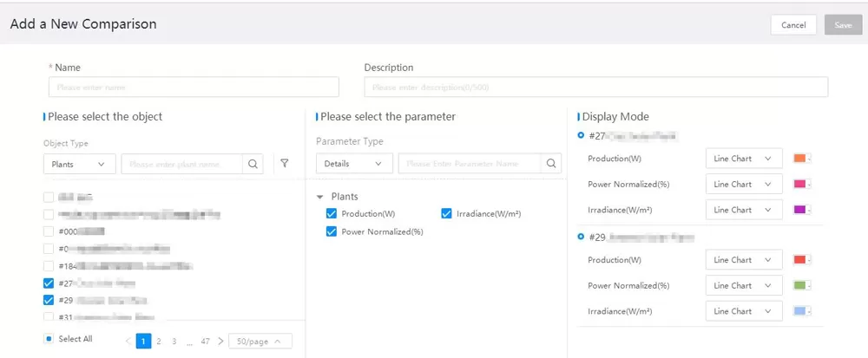Pick the orange color swatch for first Production(W)
Image resolution: width=868 pixels, height=358 pixels.
coord(802,159)
